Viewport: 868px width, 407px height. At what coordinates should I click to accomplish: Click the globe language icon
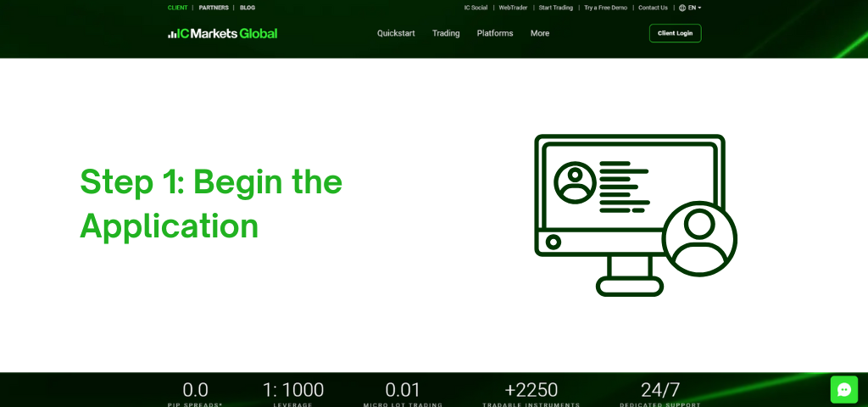(x=682, y=8)
